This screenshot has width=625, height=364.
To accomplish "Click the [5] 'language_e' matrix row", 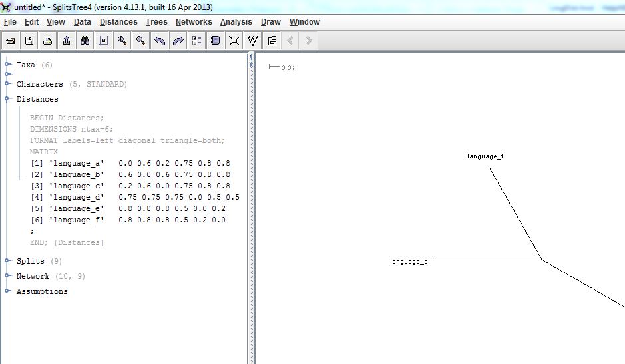I will [x=128, y=208].
